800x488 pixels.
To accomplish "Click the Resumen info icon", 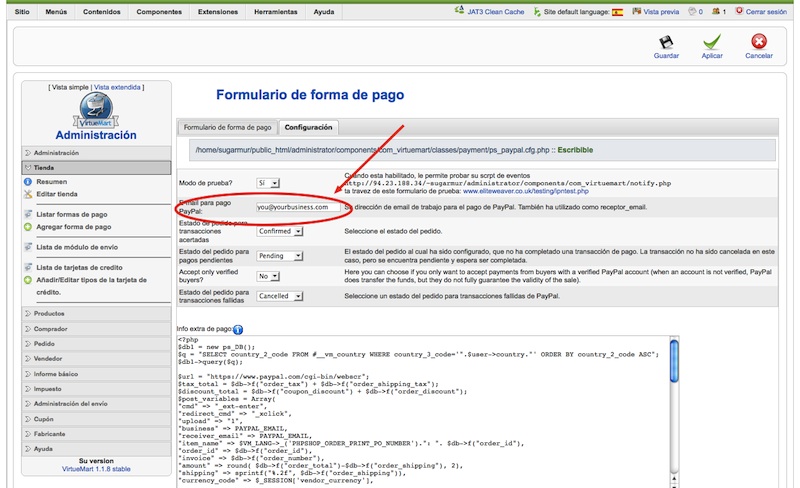I will (28, 182).
